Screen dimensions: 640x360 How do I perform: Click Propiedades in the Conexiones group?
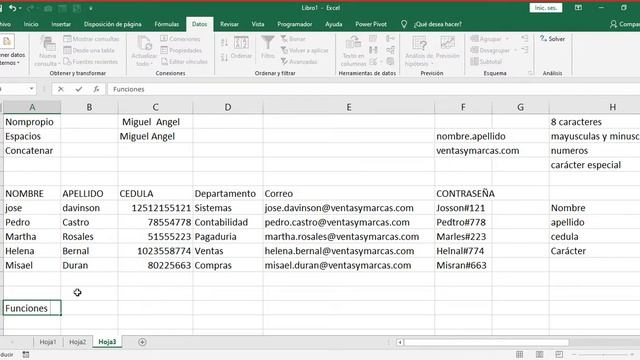coord(181,50)
